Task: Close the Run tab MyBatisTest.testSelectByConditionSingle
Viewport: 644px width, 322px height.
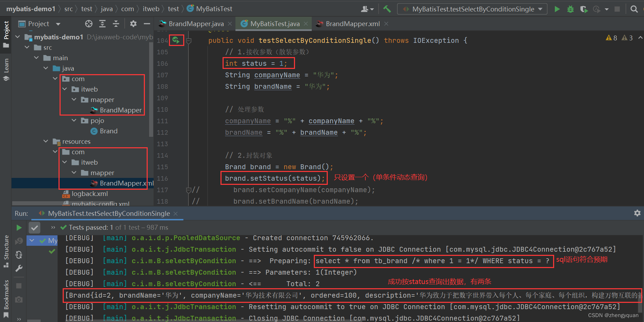Action: click(176, 213)
